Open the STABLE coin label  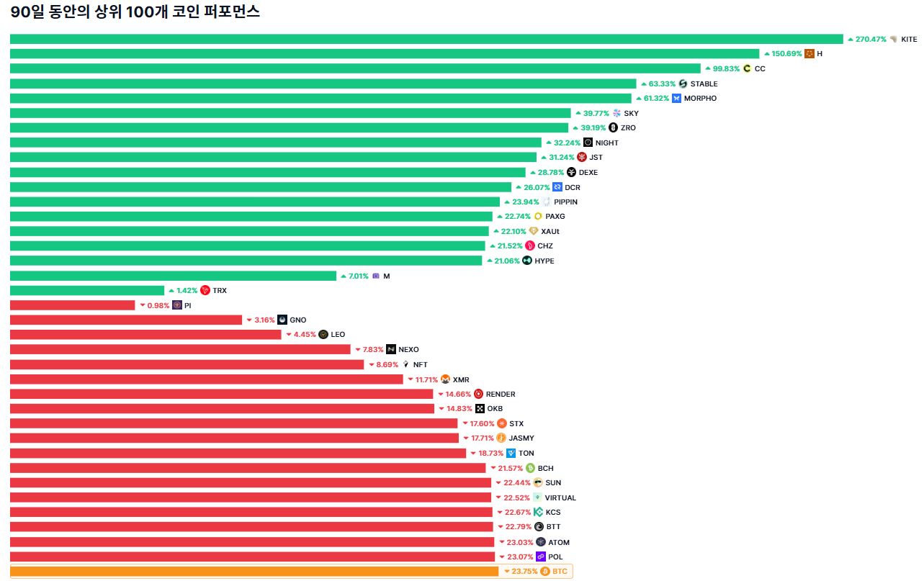coord(704,84)
